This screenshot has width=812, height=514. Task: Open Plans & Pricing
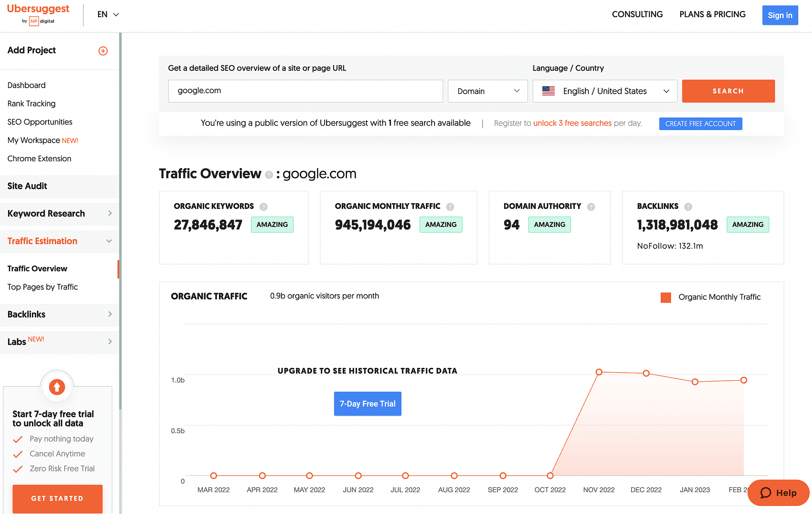[x=712, y=14]
